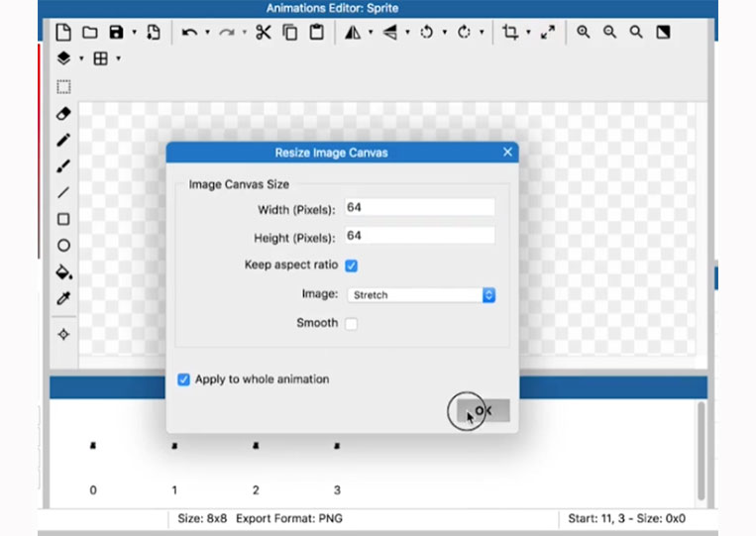This screenshot has height=536, width=756.
Task: Click the Flip horizontally icon
Action: tap(353, 33)
